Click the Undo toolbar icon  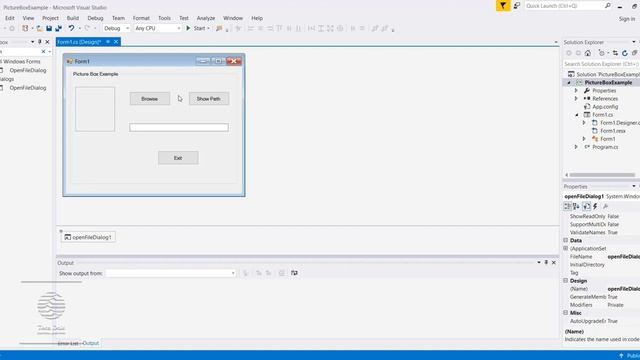tap(71, 28)
